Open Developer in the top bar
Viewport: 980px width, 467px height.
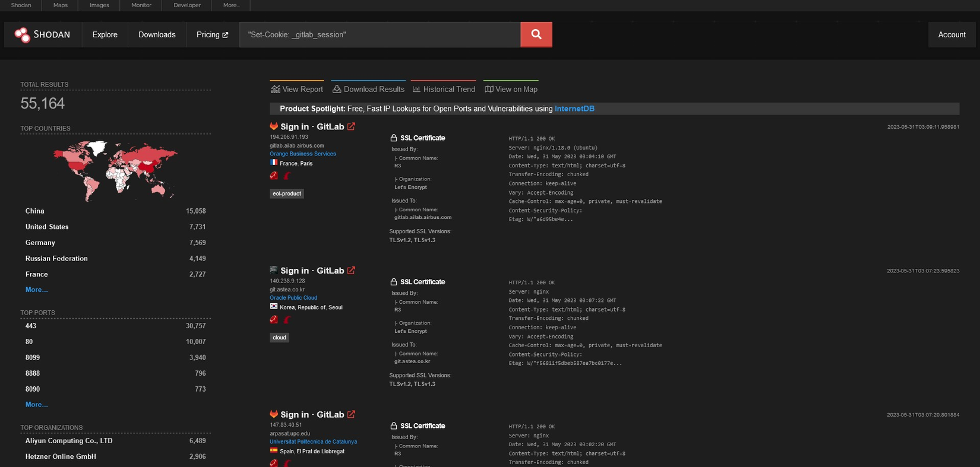click(x=187, y=5)
